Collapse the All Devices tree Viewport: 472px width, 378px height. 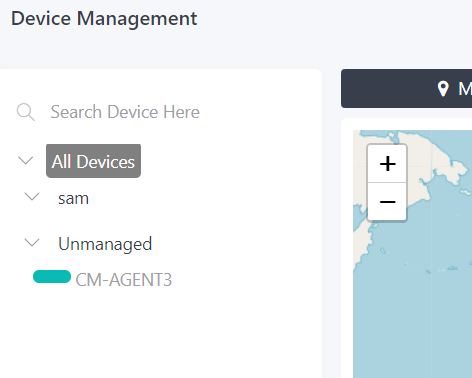pyautogui.click(x=25, y=161)
